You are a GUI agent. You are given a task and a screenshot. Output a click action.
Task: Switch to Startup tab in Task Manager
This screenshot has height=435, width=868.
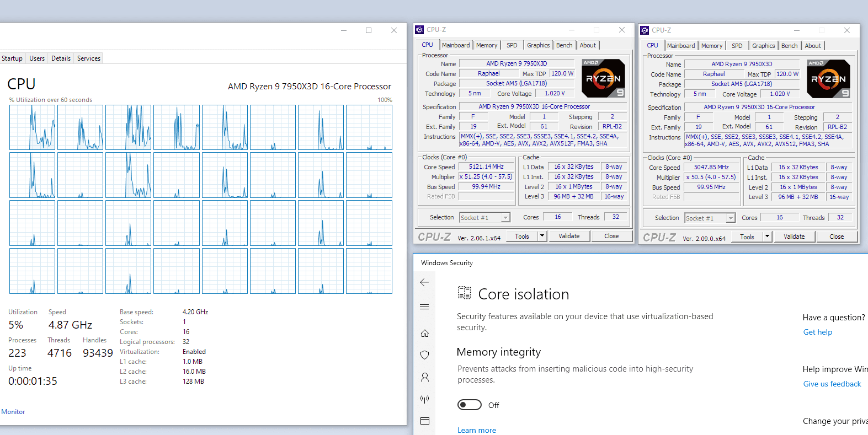[12, 58]
